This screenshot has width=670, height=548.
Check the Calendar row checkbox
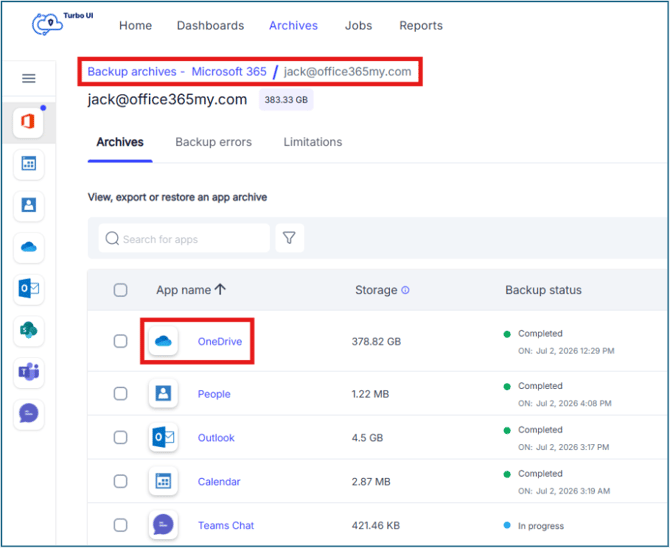(x=120, y=481)
